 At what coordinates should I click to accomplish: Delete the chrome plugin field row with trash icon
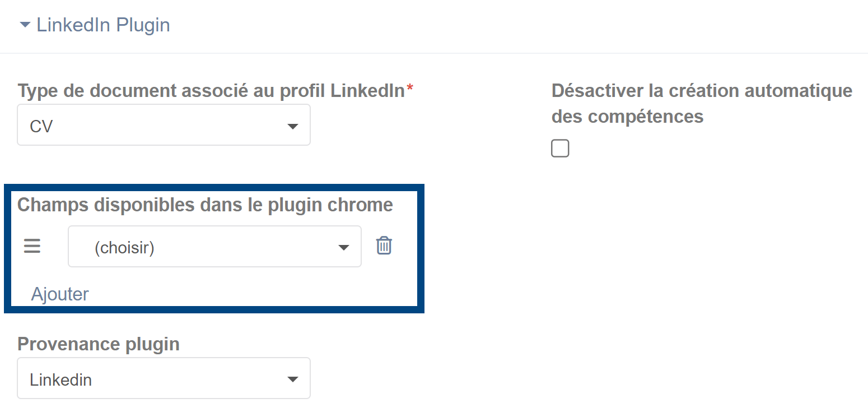(384, 246)
